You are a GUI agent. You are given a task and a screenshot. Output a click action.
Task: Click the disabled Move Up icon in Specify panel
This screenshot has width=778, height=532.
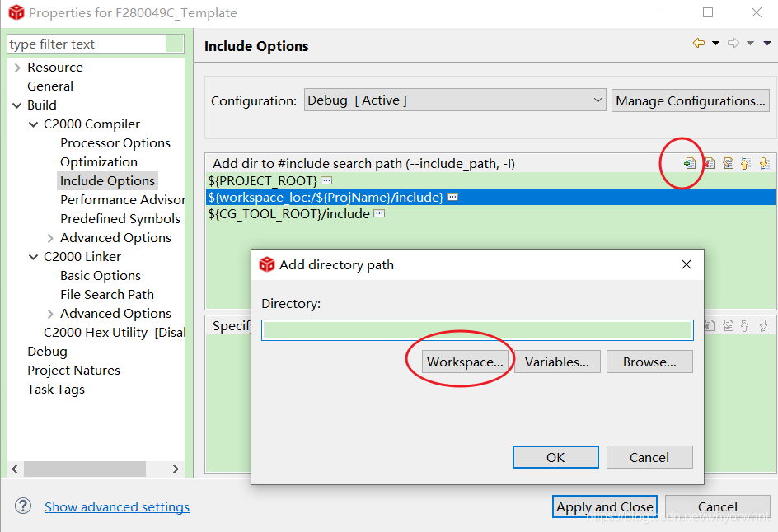pyautogui.click(x=746, y=326)
